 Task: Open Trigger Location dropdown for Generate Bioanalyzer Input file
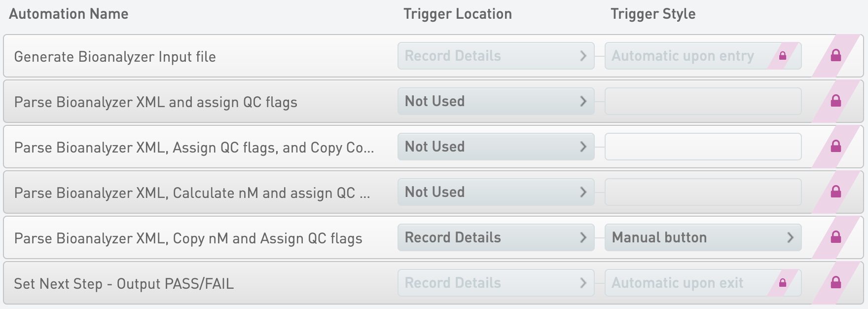(x=496, y=56)
